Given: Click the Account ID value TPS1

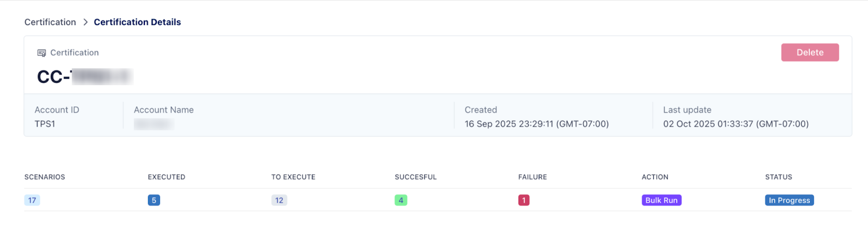Looking at the screenshot, I should (45, 124).
